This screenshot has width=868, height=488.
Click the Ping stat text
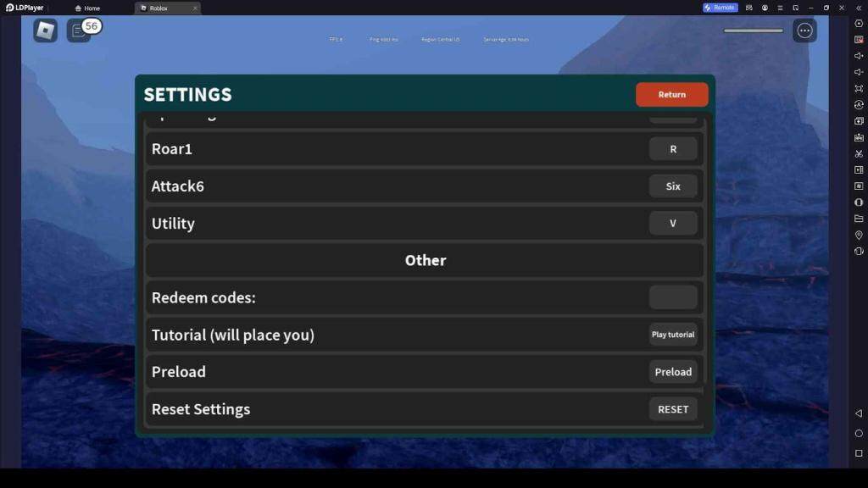click(384, 40)
